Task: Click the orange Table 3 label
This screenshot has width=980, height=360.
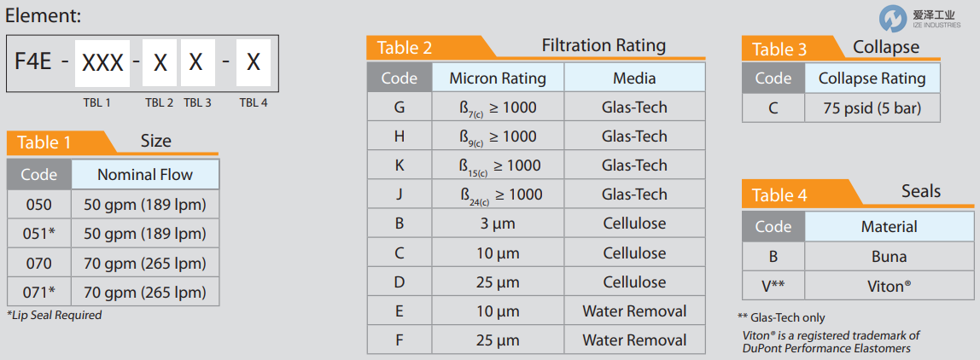Action: (x=779, y=49)
